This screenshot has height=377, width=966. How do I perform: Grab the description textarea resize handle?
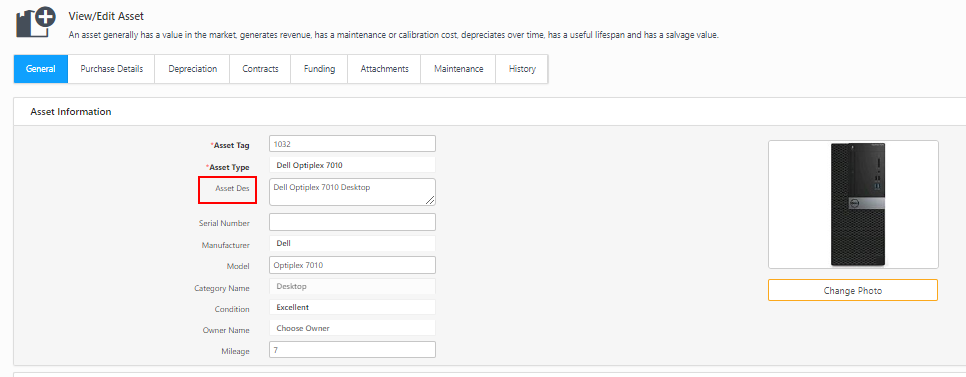(x=430, y=200)
